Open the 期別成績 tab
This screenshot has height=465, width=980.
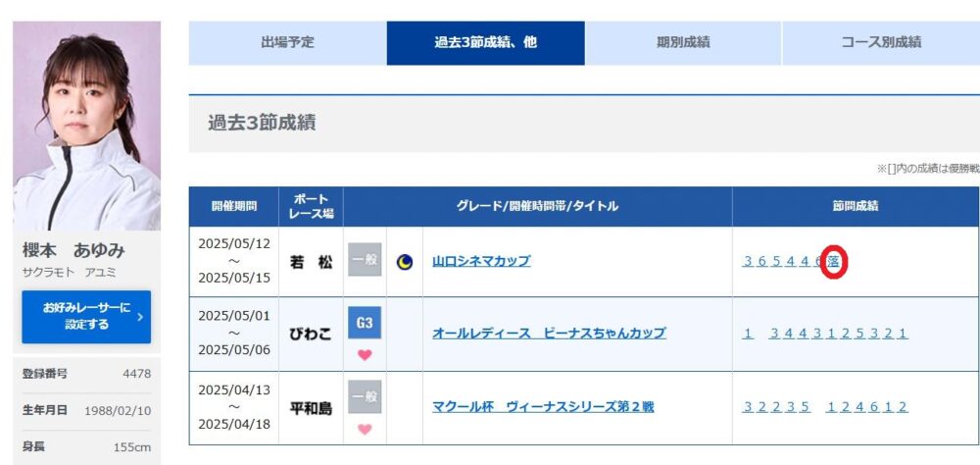(683, 43)
